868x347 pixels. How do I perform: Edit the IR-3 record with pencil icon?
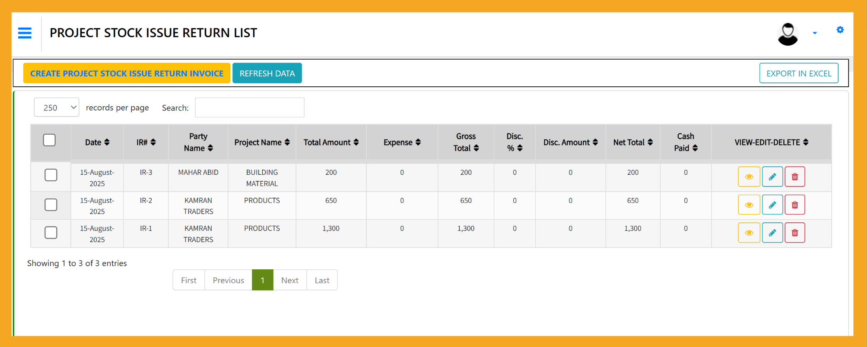(772, 177)
